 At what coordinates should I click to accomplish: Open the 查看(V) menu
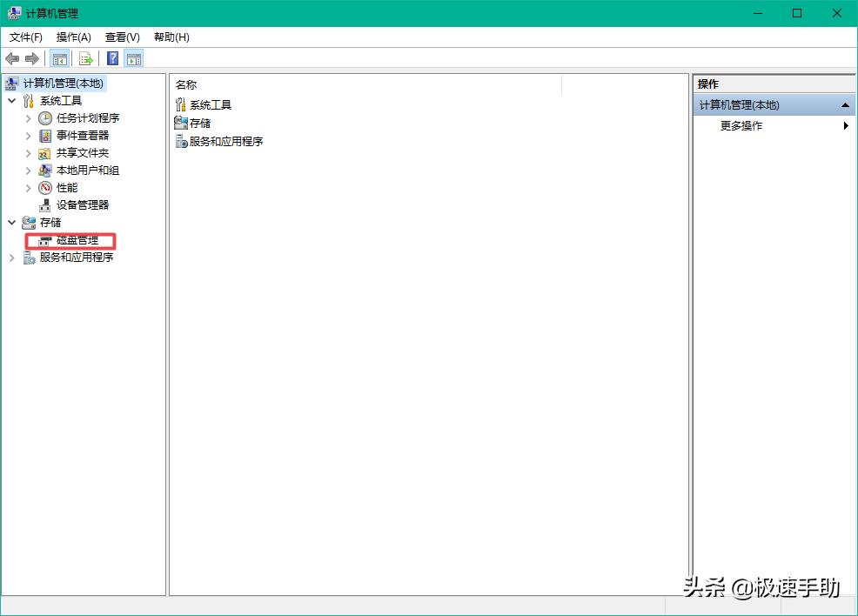coord(122,37)
